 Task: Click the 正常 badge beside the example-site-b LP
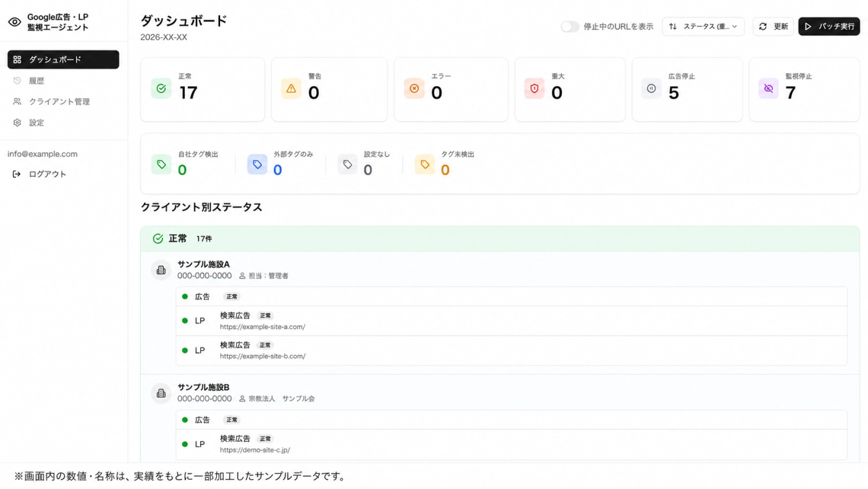coord(265,345)
